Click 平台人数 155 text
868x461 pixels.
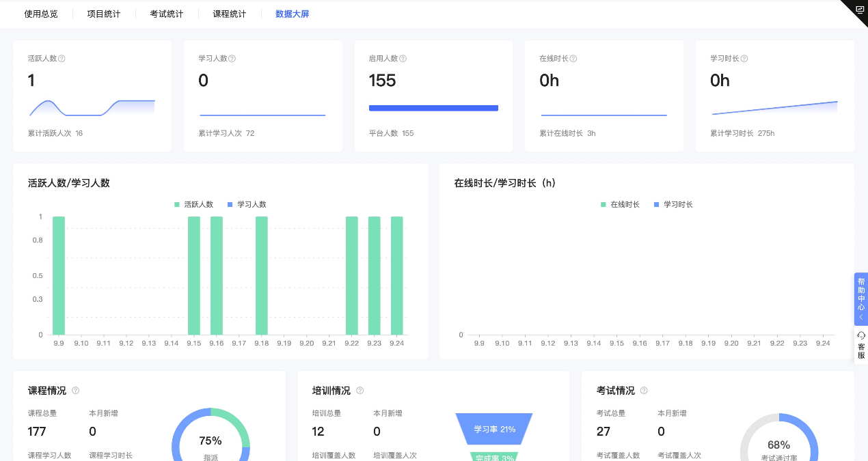(391, 133)
